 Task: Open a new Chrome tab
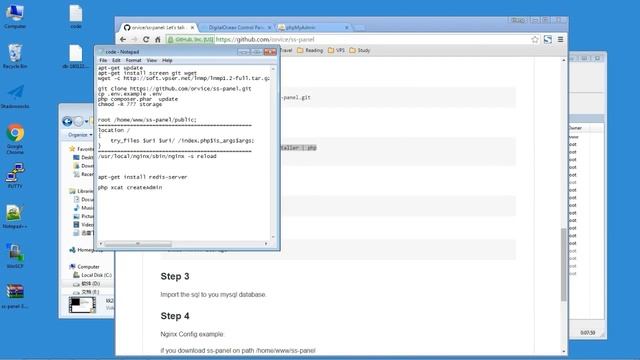tap(359, 28)
